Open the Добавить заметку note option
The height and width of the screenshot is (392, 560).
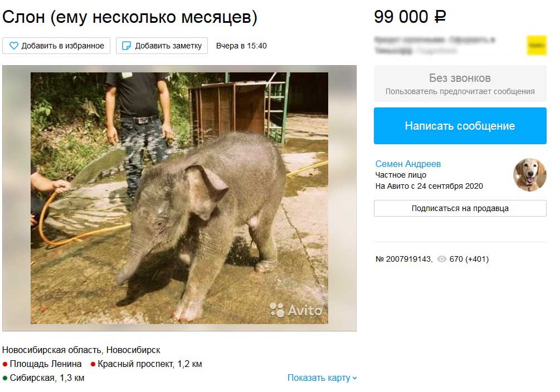click(162, 46)
